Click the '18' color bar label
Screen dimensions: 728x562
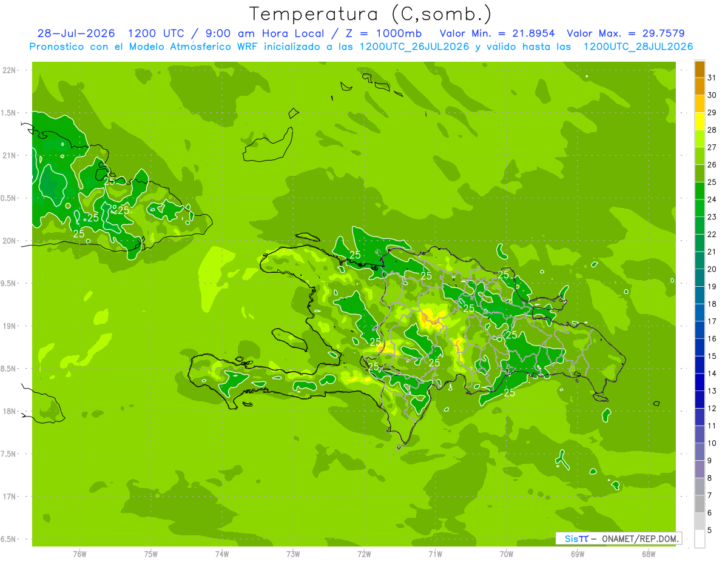coord(712,304)
